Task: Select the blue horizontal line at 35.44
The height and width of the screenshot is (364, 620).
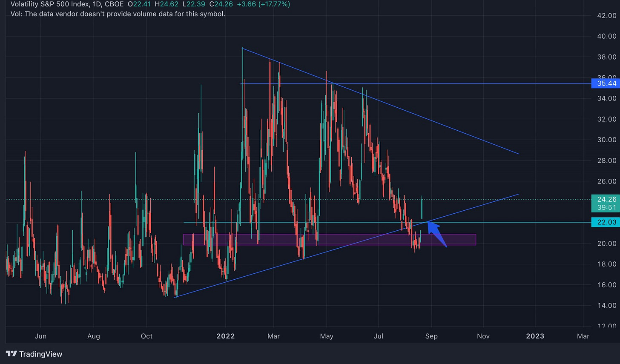Action: (416, 83)
